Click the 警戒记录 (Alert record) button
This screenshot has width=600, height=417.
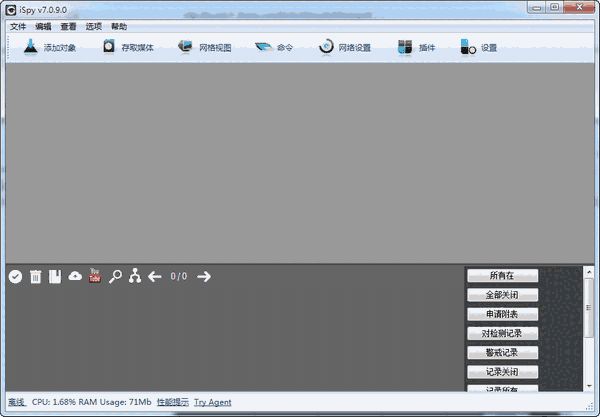coord(502,352)
